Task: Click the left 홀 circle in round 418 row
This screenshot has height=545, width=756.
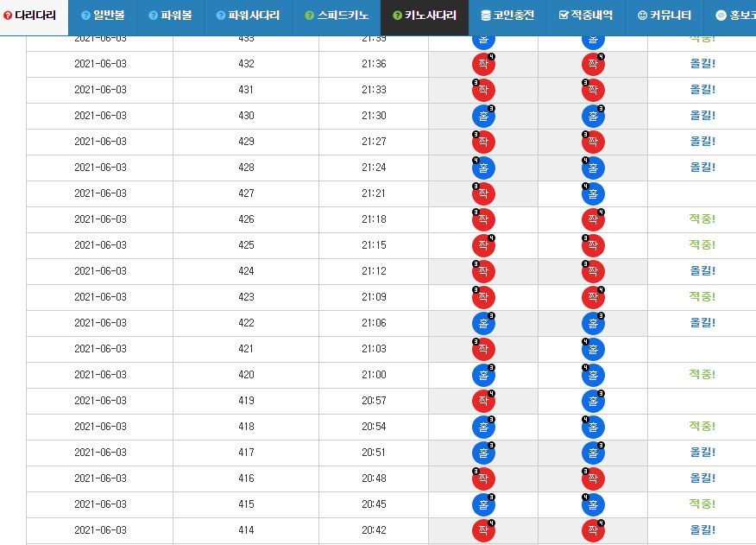Action: (x=483, y=427)
